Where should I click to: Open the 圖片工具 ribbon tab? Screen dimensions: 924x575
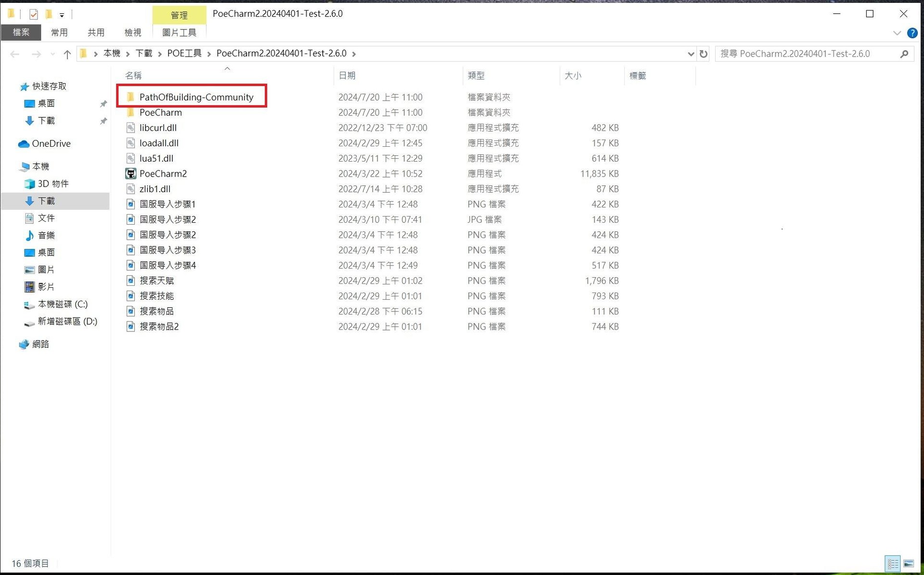tap(179, 32)
